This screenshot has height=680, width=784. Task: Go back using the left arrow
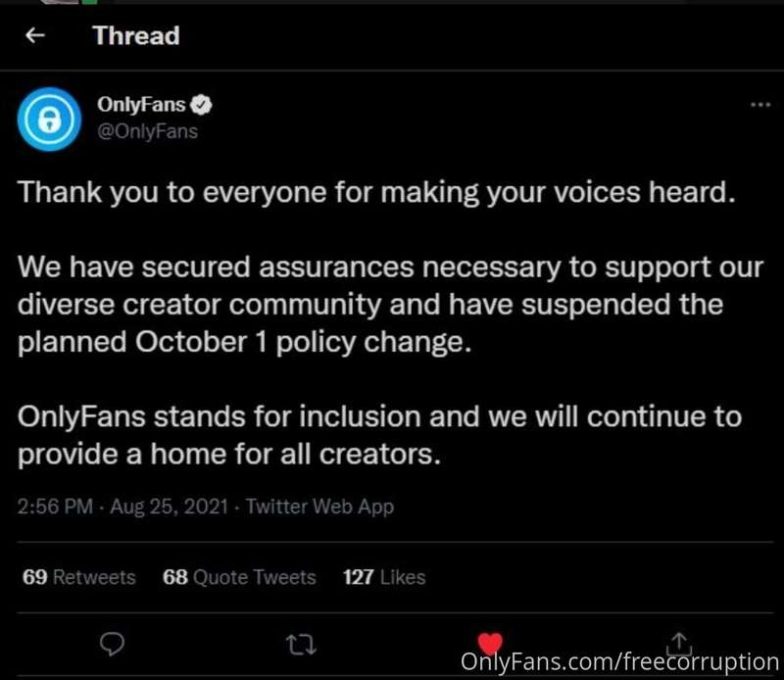[x=35, y=35]
